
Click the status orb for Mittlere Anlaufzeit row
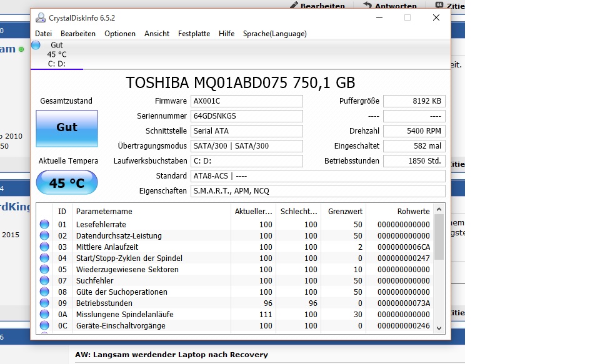coord(44,247)
